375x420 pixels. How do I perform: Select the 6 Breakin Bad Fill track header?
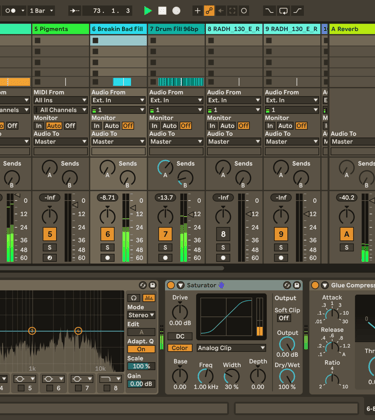click(x=118, y=29)
